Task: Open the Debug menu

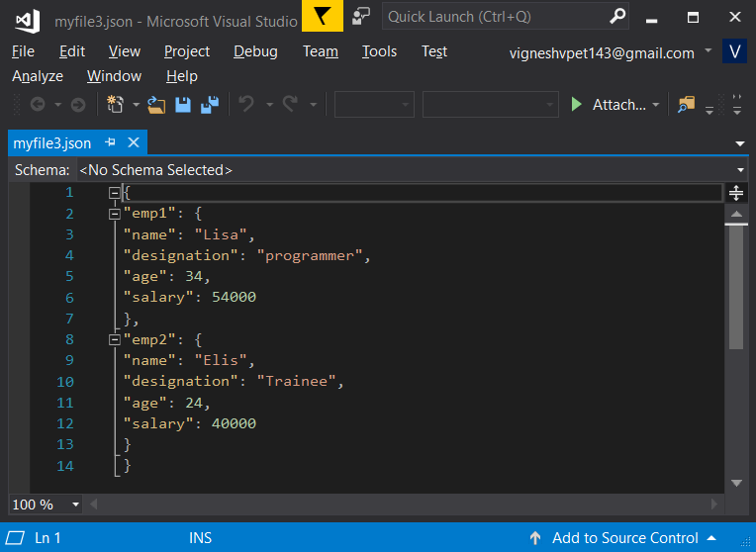Action: click(x=254, y=51)
